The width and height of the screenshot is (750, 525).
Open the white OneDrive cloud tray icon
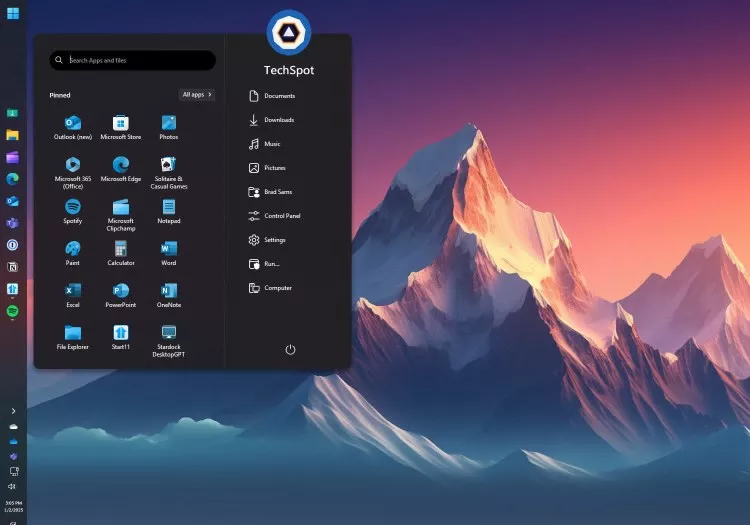click(x=13, y=427)
